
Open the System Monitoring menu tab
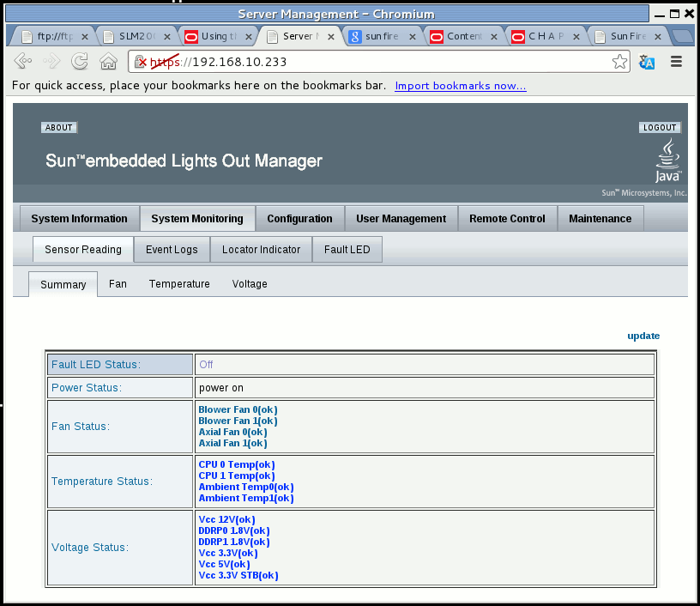point(197,219)
